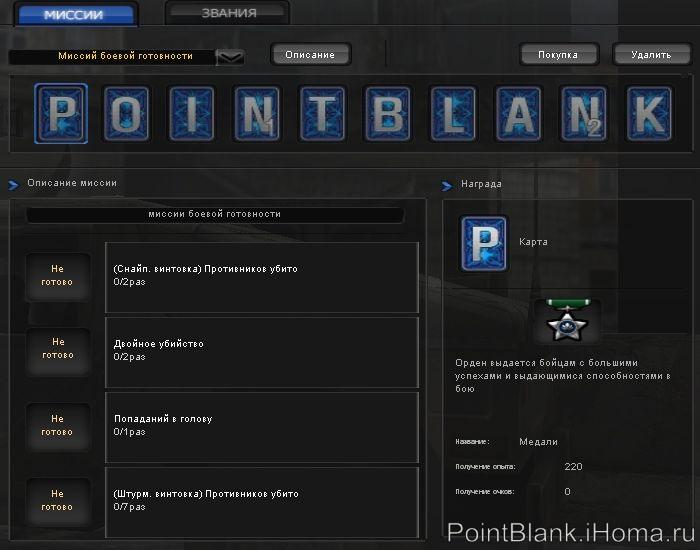The width and height of the screenshot is (700, 550).
Task: Click 'Не готово' status beside Попаданий в голову
Action: (57, 425)
